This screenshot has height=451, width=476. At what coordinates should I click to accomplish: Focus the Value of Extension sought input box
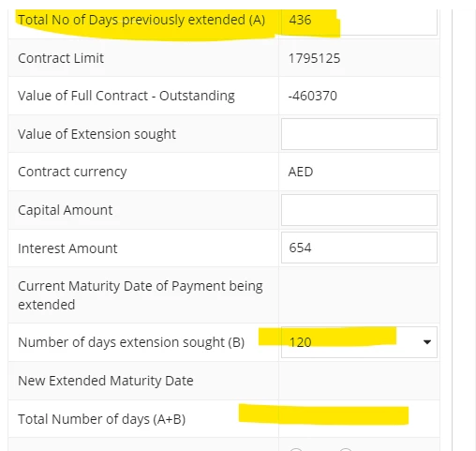pos(359,134)
